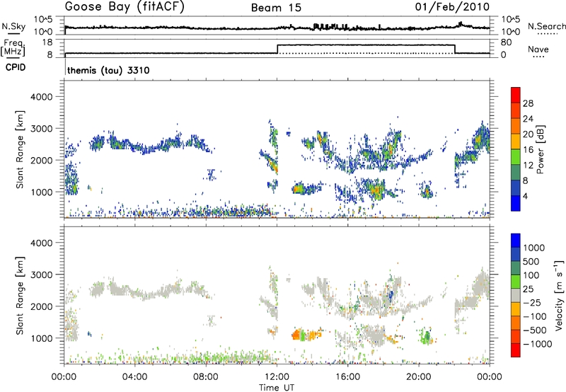Screen dimensions: 566x392
Task: Click the 'Time UT' axis title
Action: 277,388
